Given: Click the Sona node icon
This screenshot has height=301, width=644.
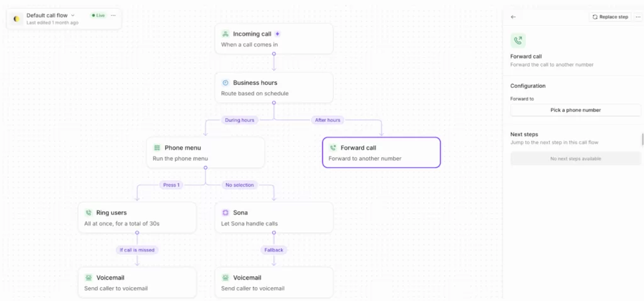Looking at the screenshot, I should [226, 212].
